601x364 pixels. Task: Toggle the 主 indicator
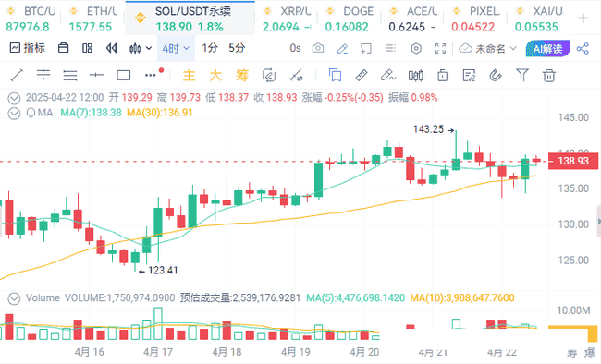[x=189, y=76]
